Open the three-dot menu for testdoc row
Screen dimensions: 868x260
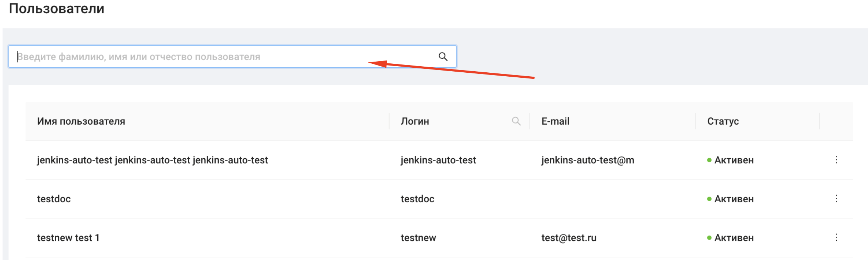pyautogui.click(x=836, y=198)
